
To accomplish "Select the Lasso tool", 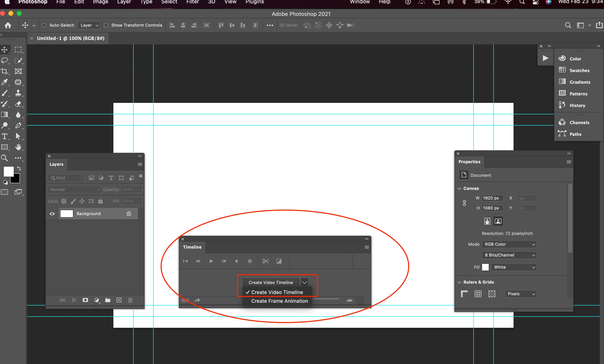I will pyautogui.click(x=5, y=60).
